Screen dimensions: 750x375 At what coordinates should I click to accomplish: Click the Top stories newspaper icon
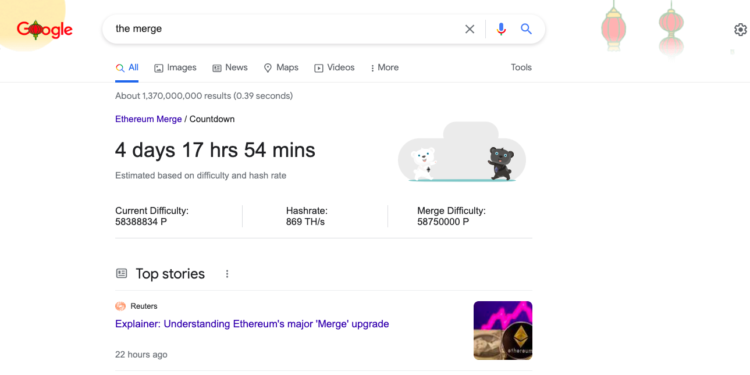pos(121,274)
